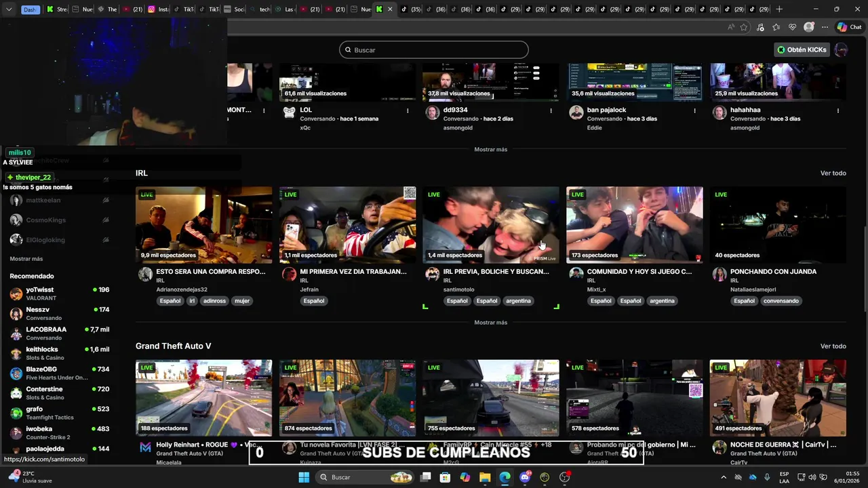Switch to tech browser tab
Viewport: 868px width, 488px height.
(259, 9)
